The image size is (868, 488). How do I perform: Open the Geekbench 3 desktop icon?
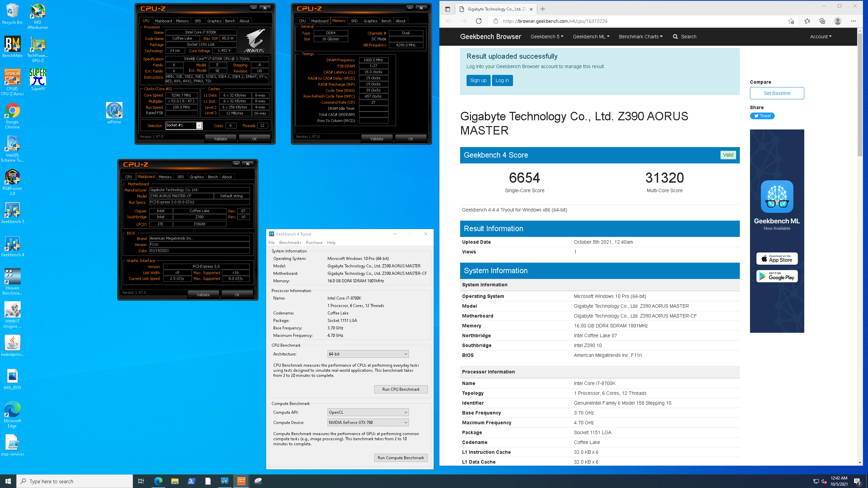tap(12, 213)
